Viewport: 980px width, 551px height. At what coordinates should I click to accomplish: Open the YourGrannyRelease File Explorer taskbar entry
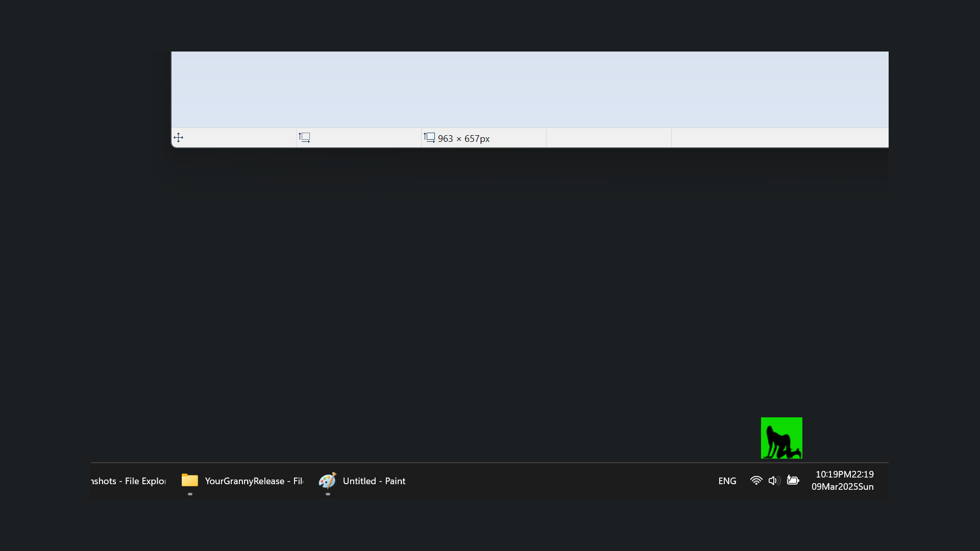(254, 480)
